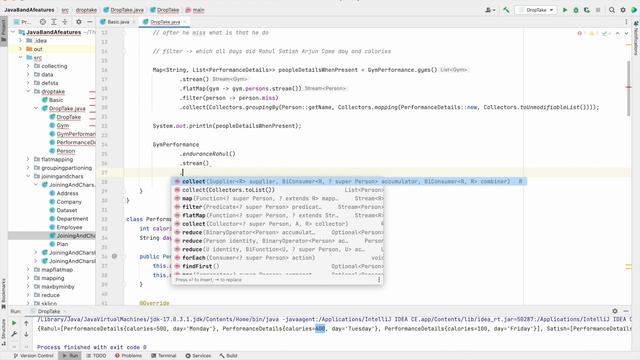Image resolution: width=640 pixels, height=360 pixels.
Task: Run the DropTake configuration with the play icon
Action: [x=565, y=10]
